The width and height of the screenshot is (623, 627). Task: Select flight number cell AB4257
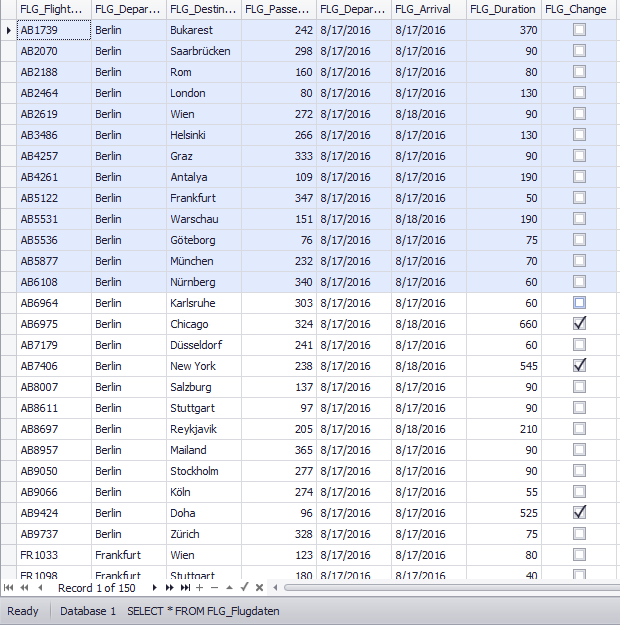click(54, 156)
